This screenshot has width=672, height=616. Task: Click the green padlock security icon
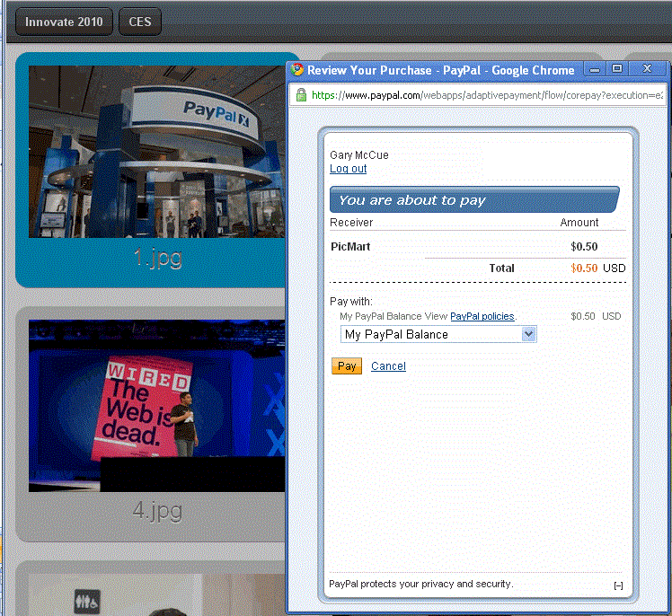pos(301,94)
